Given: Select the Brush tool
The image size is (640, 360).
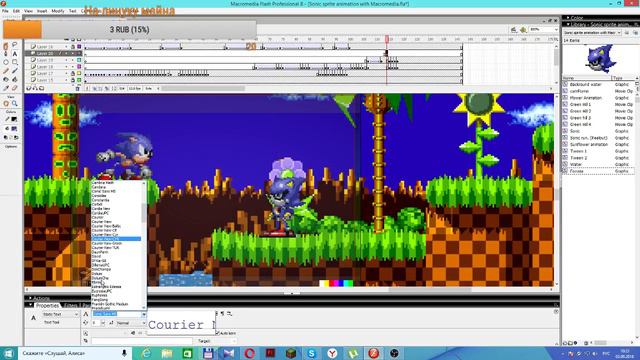Looking at the screenshot, I should tap(15, 71).
